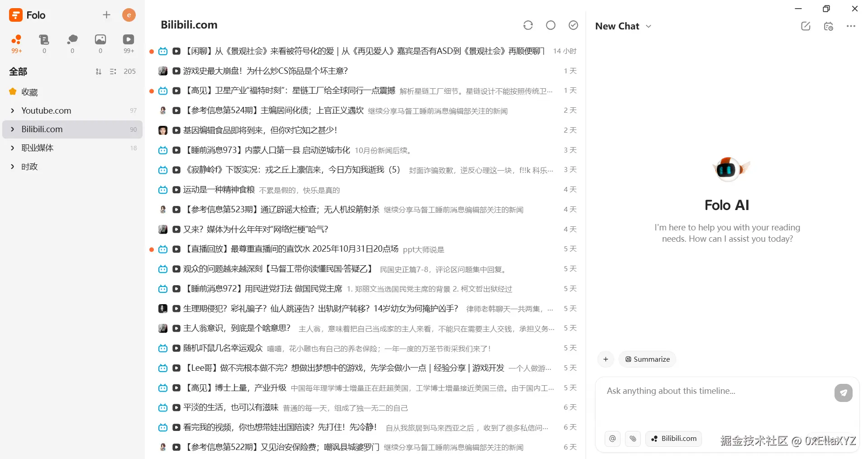Click the Bilibili.com context chip in chat box
868x459 pixels.
(674, 439)
